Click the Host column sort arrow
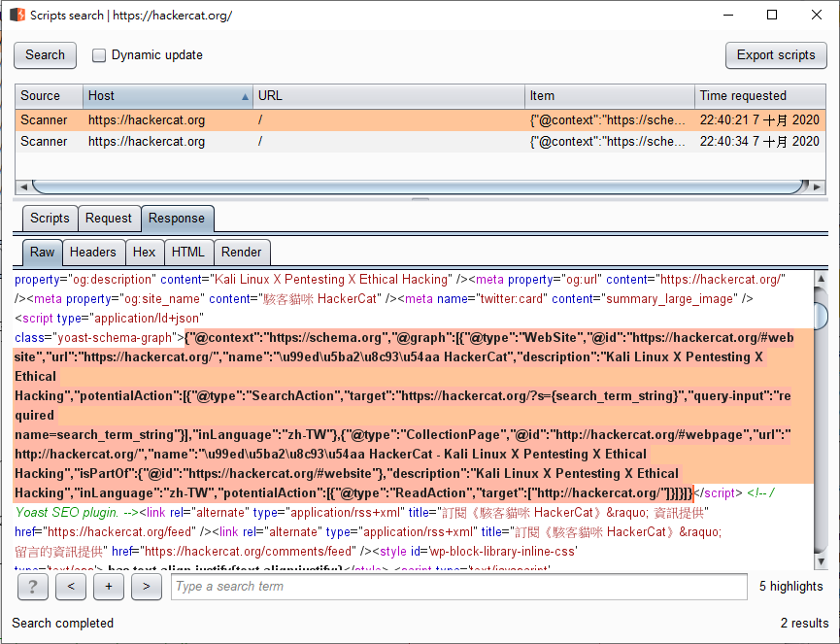Screen dimensions: 840x644 point(245,97)
